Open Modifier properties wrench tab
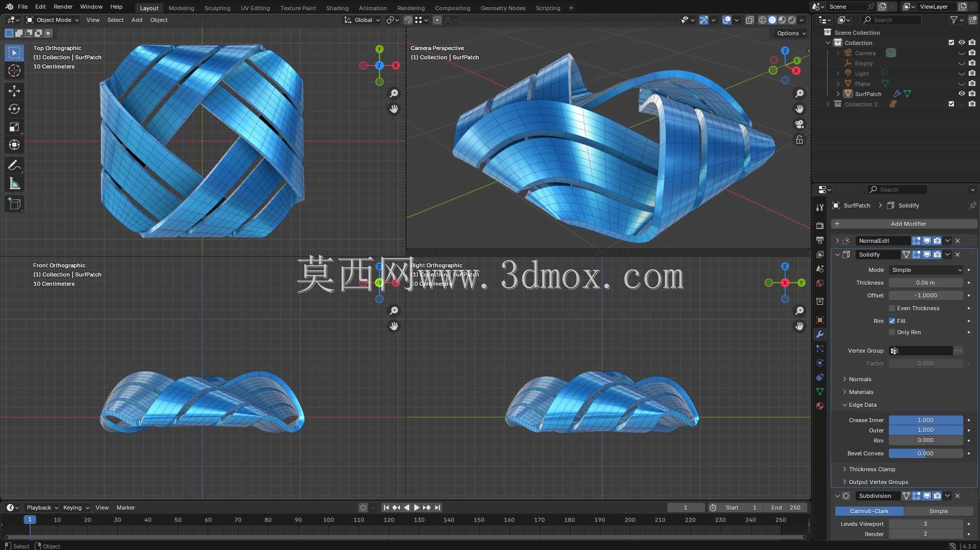 (x=820, y=334)
